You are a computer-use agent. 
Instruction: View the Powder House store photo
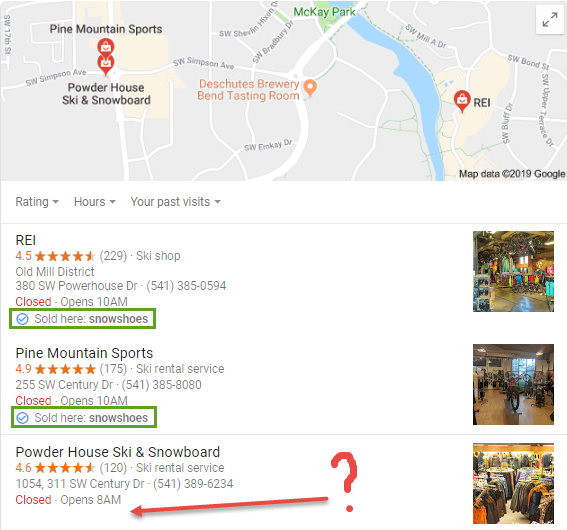[x=513, y=483]
